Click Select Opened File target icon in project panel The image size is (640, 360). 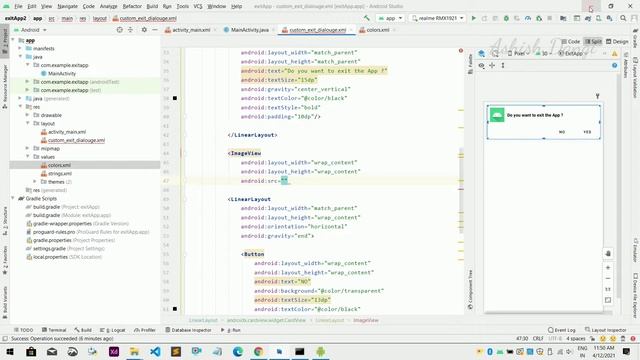(x=120, y=30)
